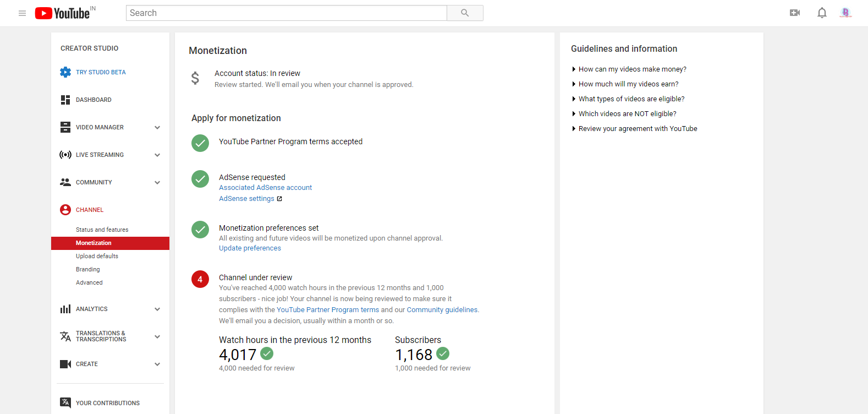Viewport: 868px width, 414px height.
Task: Open the AdSense settings link
Action: [246, 199]
